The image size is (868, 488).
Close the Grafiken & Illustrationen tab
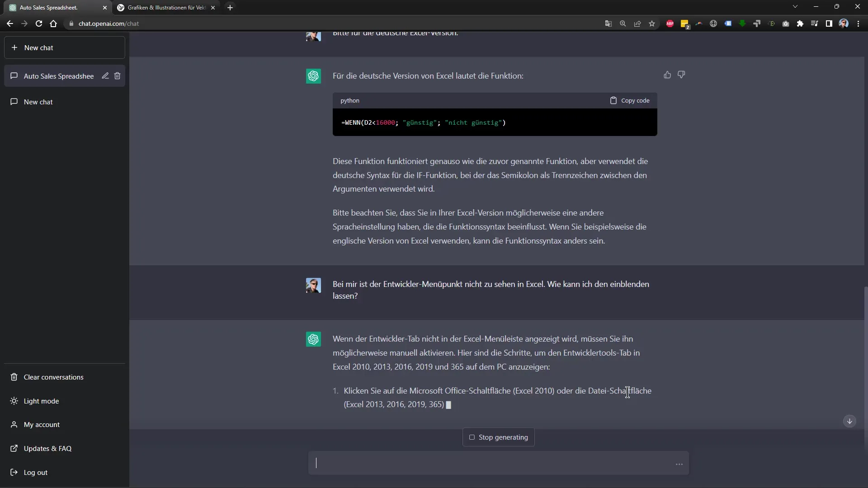coord(213,8)
